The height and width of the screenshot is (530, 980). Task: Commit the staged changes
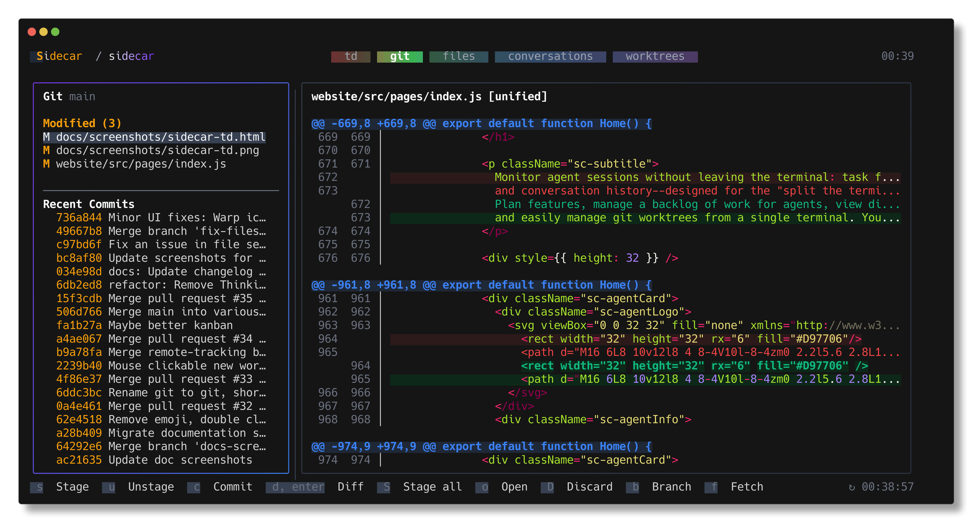(x=232, y=487)
